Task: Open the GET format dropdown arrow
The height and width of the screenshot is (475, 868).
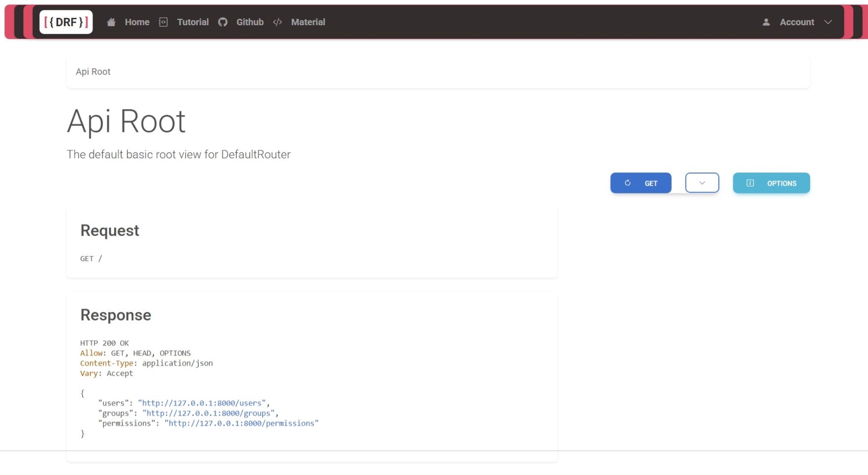Action: (x=702, y=183)
